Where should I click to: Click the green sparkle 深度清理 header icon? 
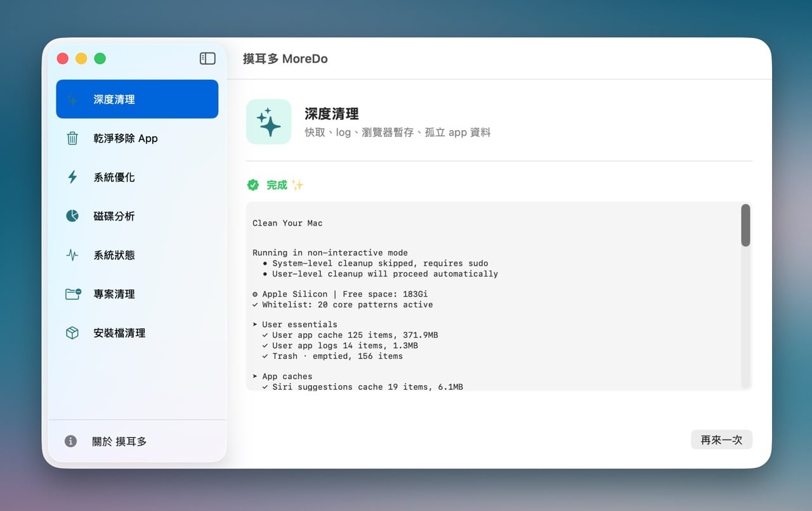point(268,120)
